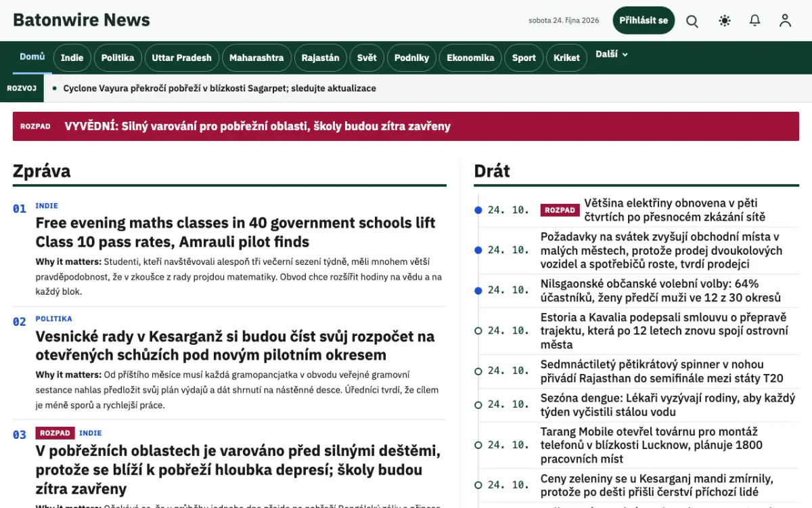The width and height of the screenshot is (812, 508).
Task: Click the Zpráva section heading
Action: (41, 171)
